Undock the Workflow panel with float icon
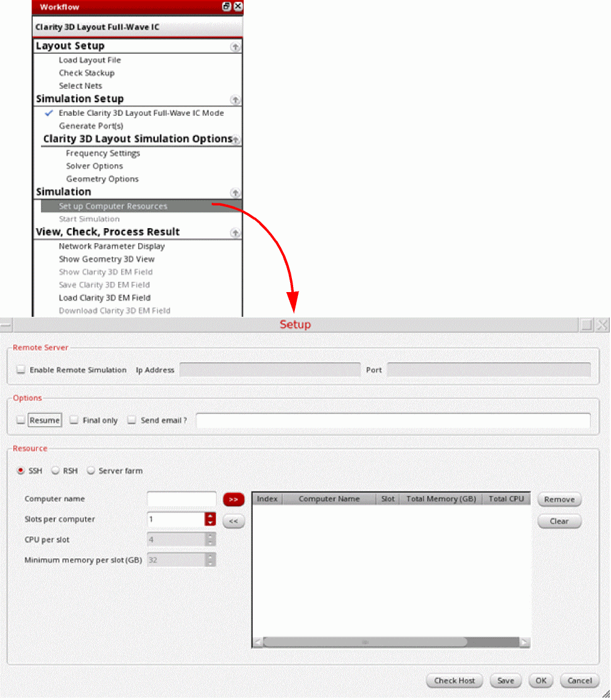The height and width of the screenshot is (700, 611). tap(227, 6)
